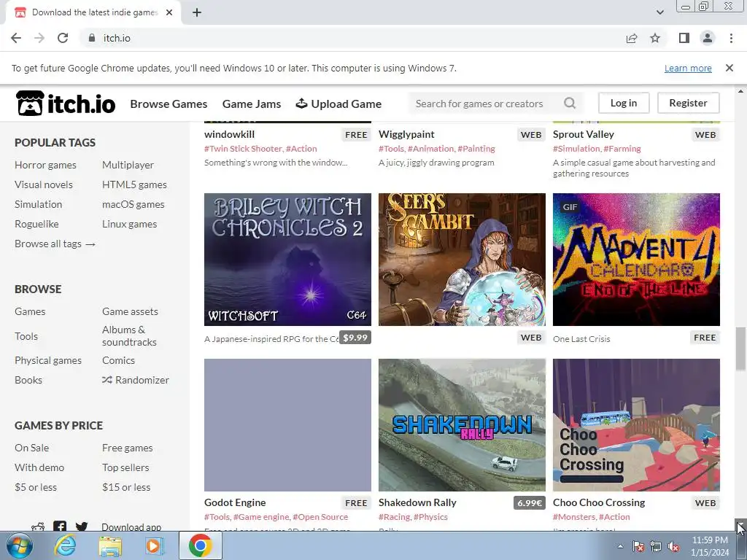Viewport: 747px width, 560px height.
Task: Open Browse Games in the header
Action: pyautogui.click(x=169, y=104)
